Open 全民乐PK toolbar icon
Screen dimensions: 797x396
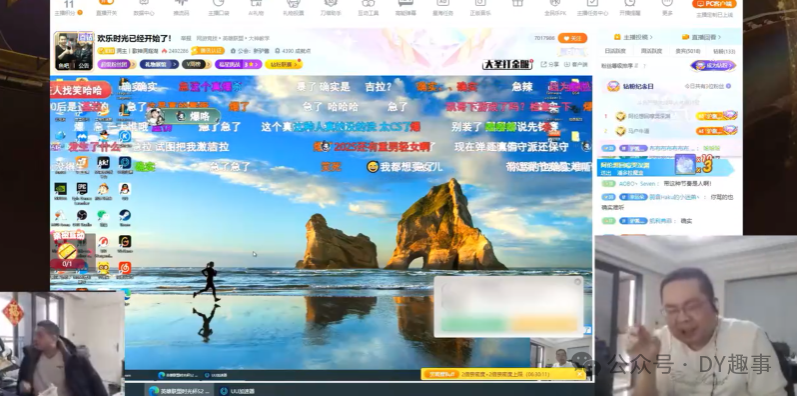[x=555, y=8]
